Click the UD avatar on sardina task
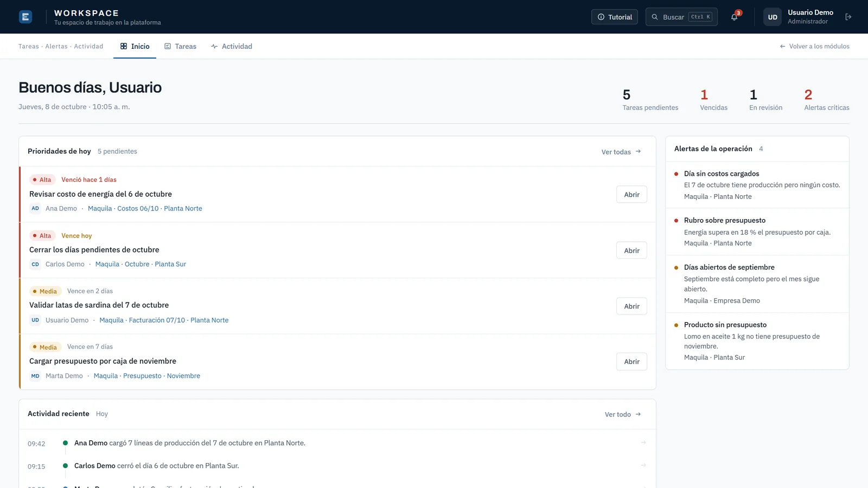The width and height of the screenshot is (868, 488). click(35, 320)
